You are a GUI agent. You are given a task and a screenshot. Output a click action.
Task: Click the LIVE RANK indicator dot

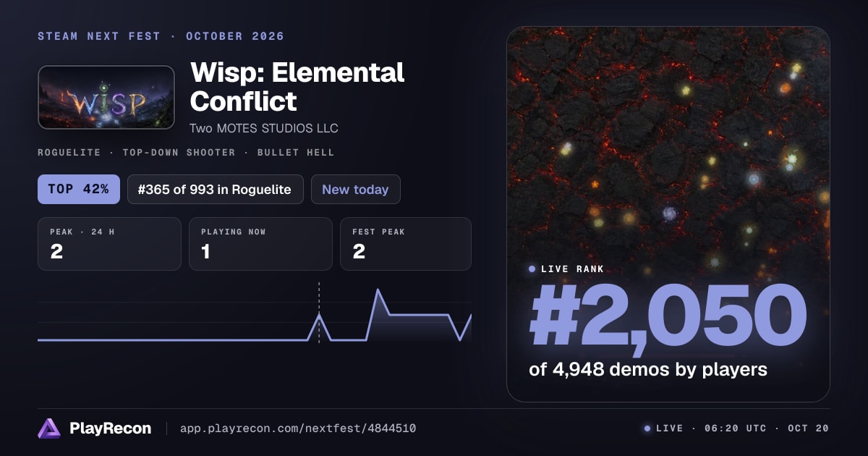(x=532, y=269)
